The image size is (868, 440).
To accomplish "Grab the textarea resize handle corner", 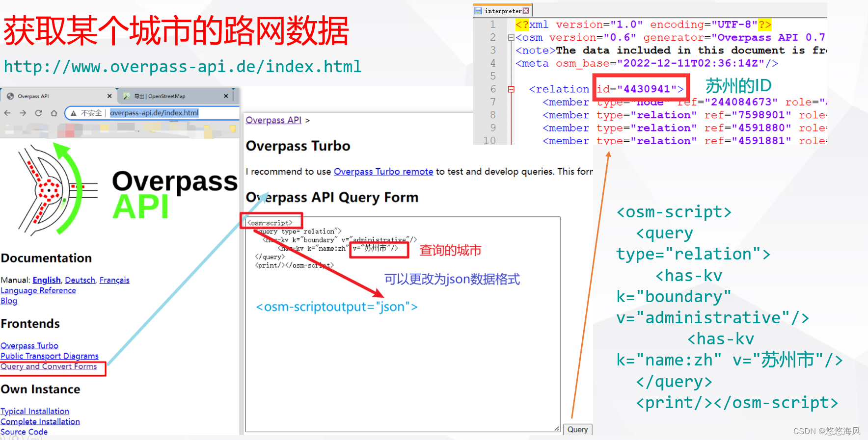I will click(x=557, y=429).
